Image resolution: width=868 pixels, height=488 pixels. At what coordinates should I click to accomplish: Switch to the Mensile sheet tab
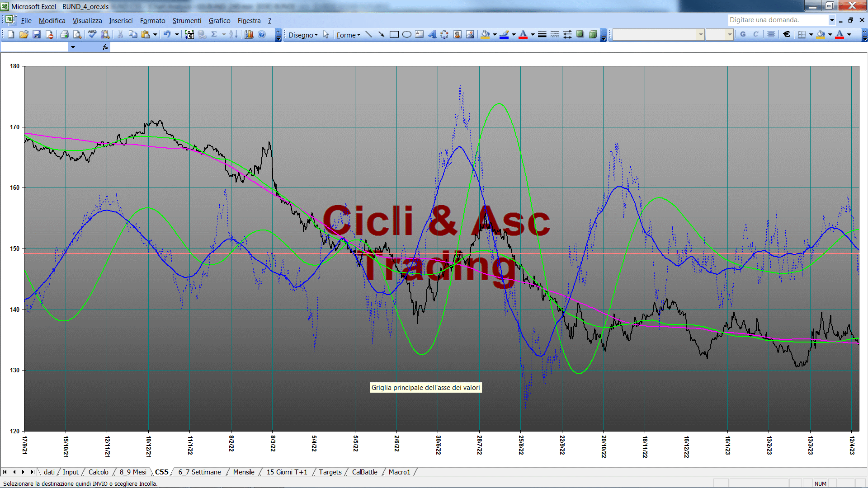coord(244,472)
